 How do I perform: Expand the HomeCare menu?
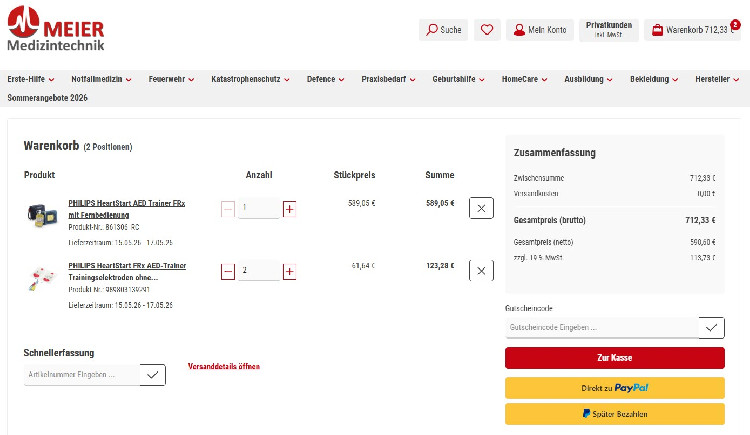(x=524, y=79)
